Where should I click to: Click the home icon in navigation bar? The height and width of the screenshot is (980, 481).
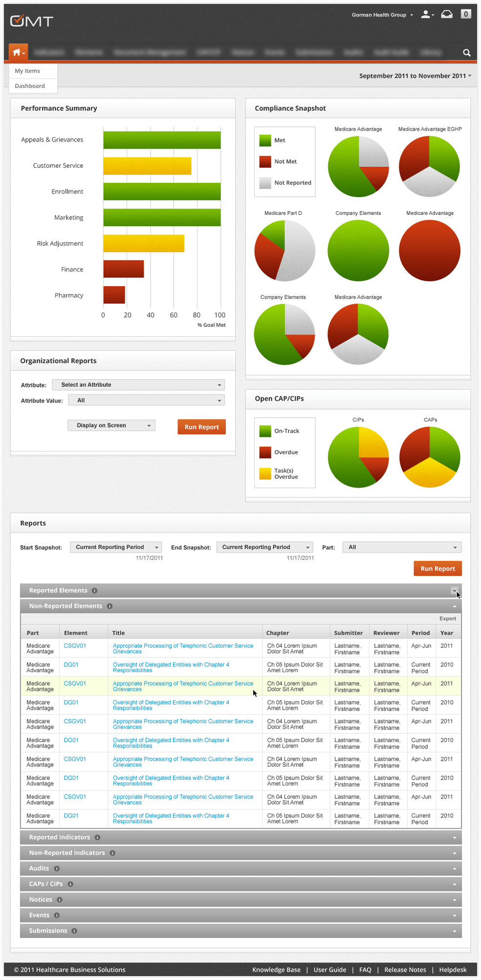pyautogui.click(x=17, y=52)
